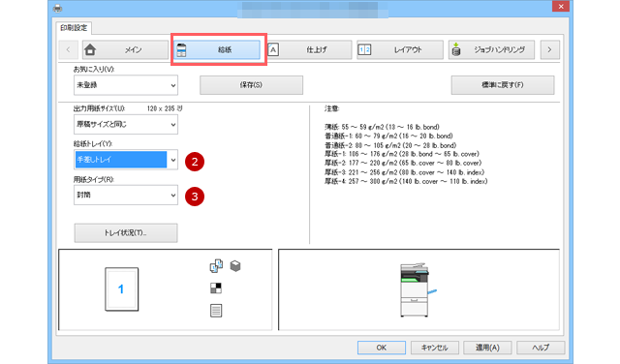
Task: Open the 用紙タイプ dropdown
Action: [x=126, y=196]
